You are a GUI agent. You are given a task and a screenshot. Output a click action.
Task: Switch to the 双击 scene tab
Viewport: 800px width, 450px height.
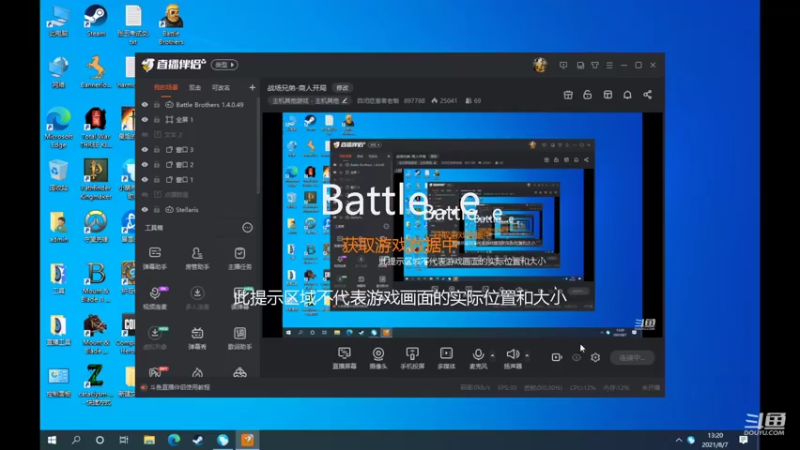point(195,88)
